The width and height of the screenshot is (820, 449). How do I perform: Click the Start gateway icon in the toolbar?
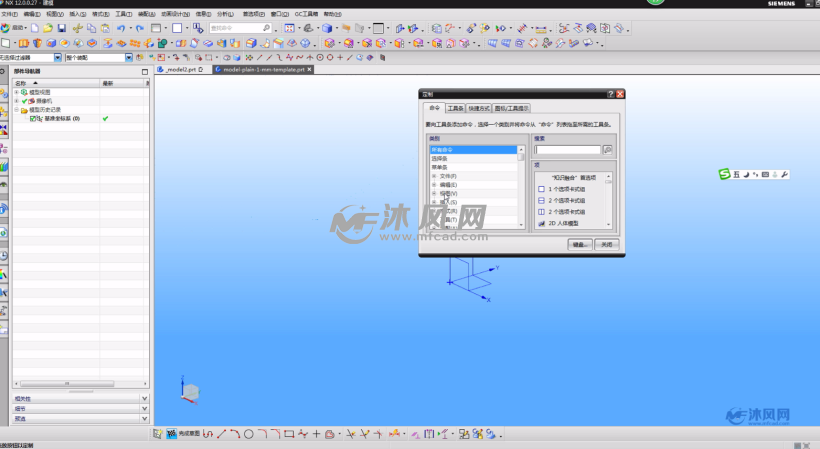[x=5, y=28]
